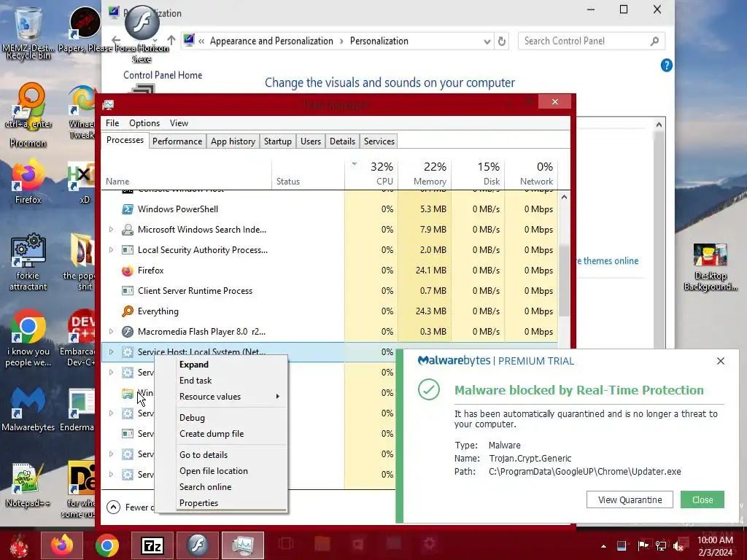
Task: Sort processes by the Memory column header
Action: point(425,174)
